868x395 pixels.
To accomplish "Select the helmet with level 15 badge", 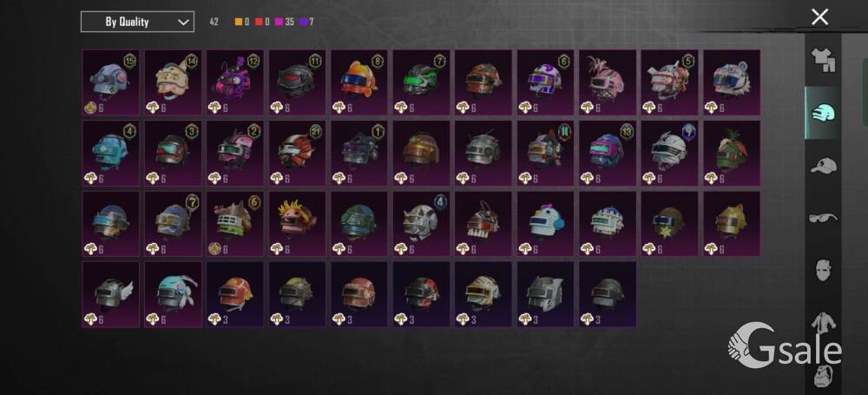I will [x=111, y=82].
